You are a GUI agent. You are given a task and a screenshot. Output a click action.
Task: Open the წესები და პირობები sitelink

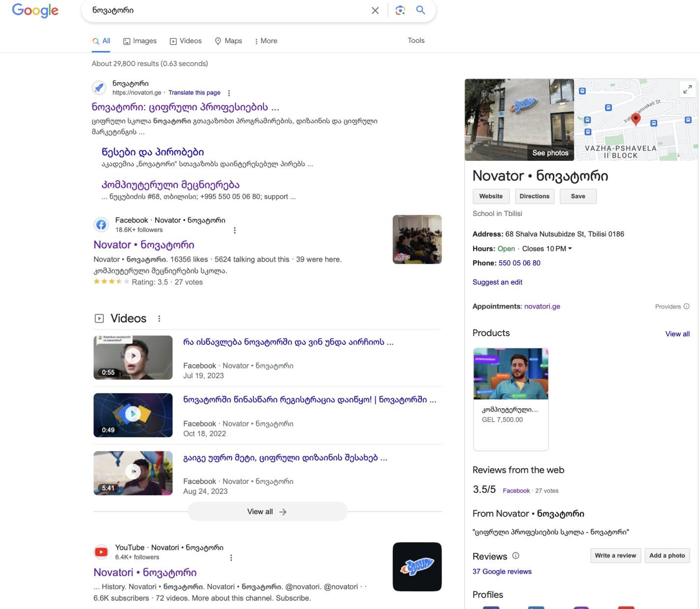[x=153, y=152]
